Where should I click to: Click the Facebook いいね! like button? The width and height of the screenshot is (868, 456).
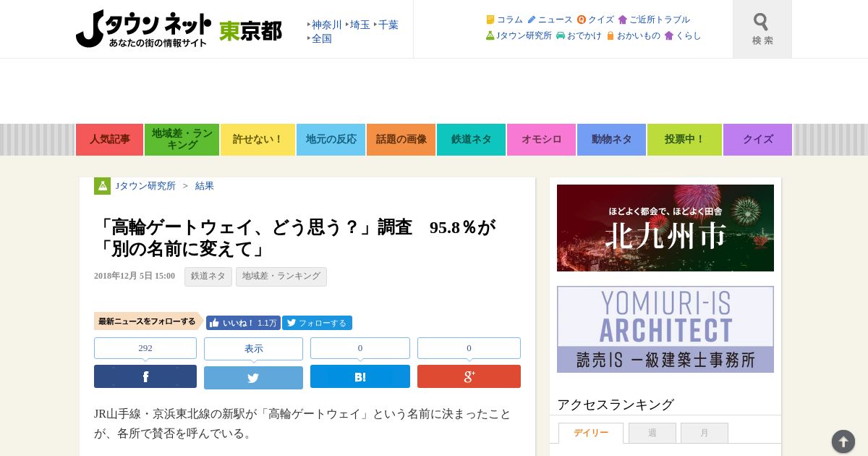click(243, 323)
